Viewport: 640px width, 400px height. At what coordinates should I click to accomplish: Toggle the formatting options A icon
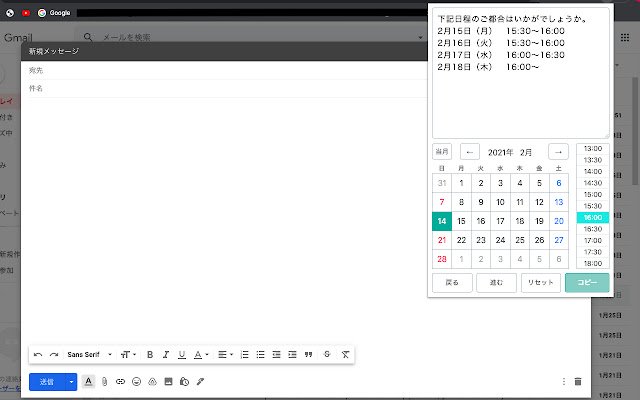[88, 382]
